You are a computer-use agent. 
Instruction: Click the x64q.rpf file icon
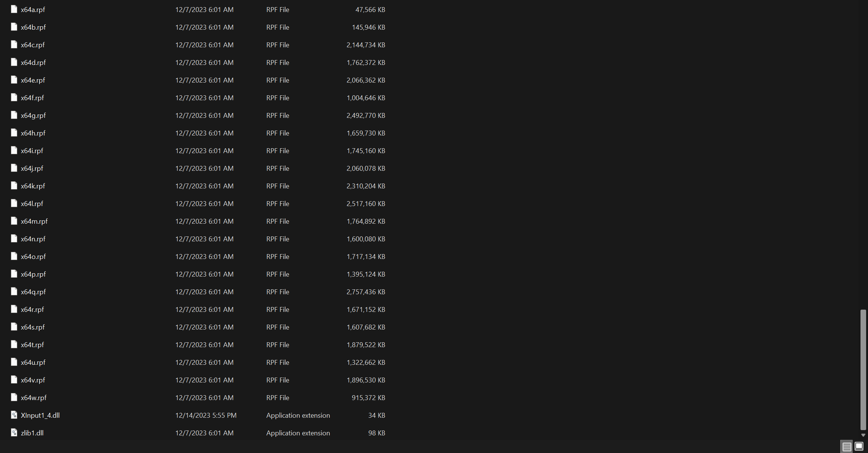click(x=14, y=292)
